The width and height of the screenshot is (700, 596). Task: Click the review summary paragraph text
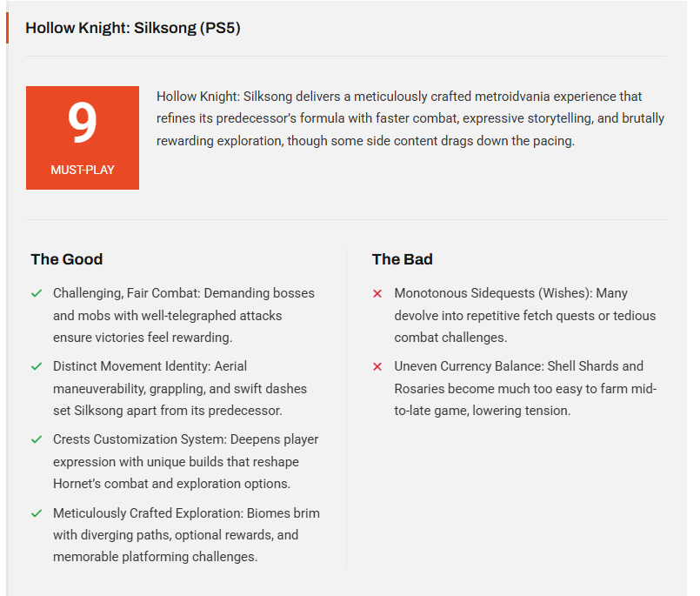[410, 118]
